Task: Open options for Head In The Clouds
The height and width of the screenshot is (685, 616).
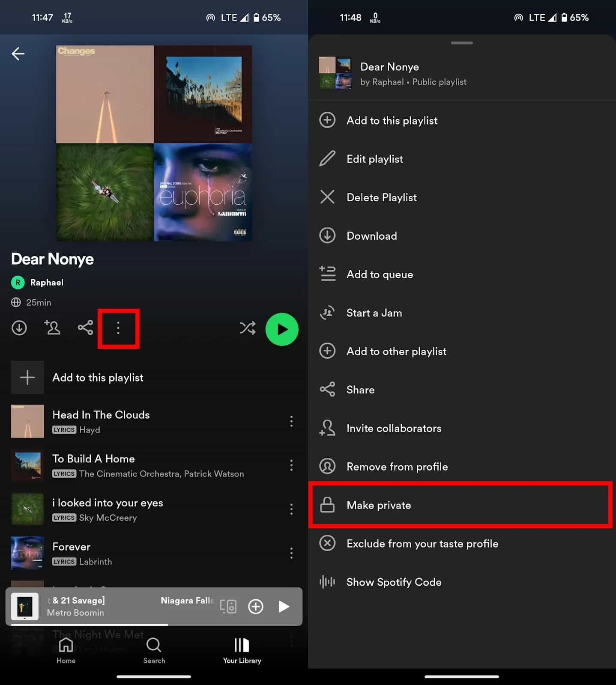Action: point(291,421)
